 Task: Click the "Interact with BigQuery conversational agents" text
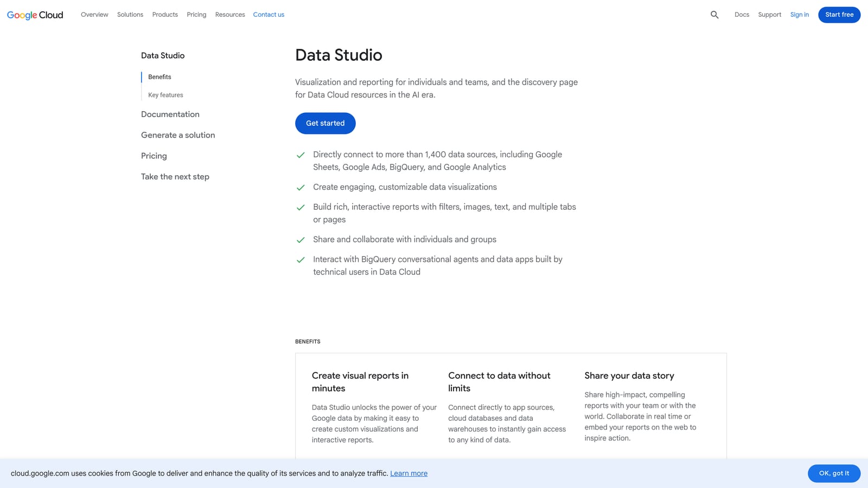438,266
